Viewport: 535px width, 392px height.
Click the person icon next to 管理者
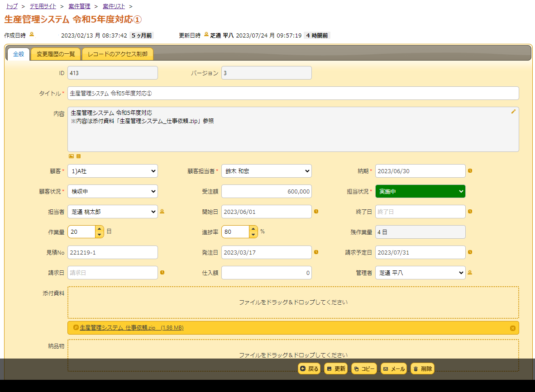tap(470, 272)
